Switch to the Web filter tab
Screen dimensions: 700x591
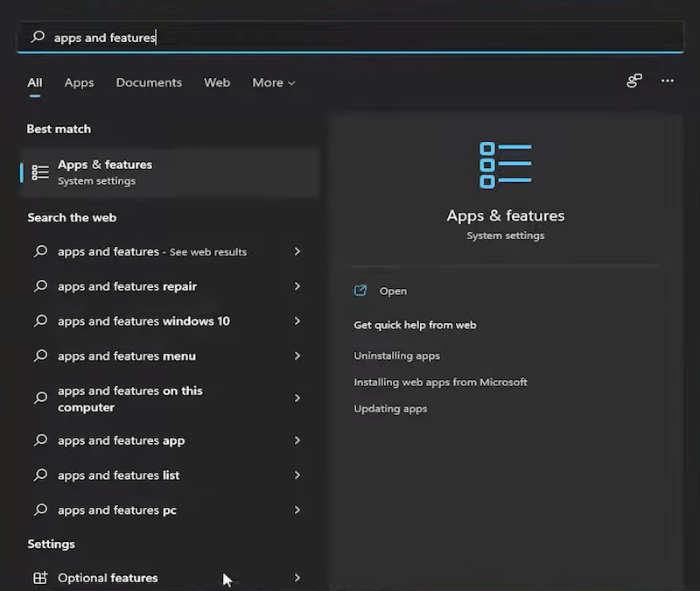217,82
